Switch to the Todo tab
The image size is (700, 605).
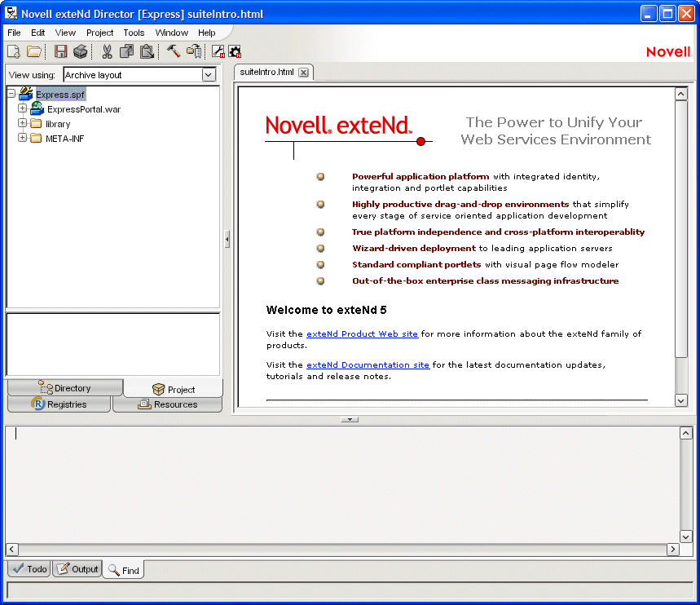point(29,569)
